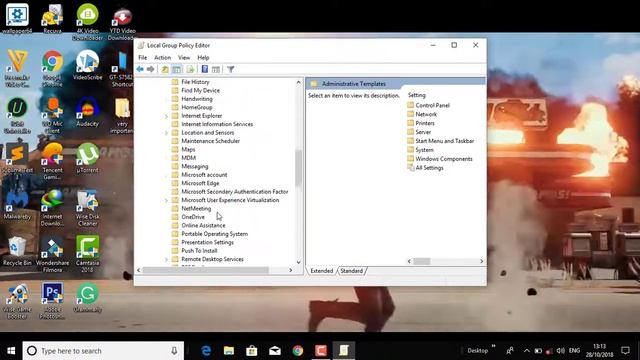Viewport: 640px width, 360px height.
Task: Click the blue Help toolbar icon
Action: pyautogui.click(x=205, y=69)
